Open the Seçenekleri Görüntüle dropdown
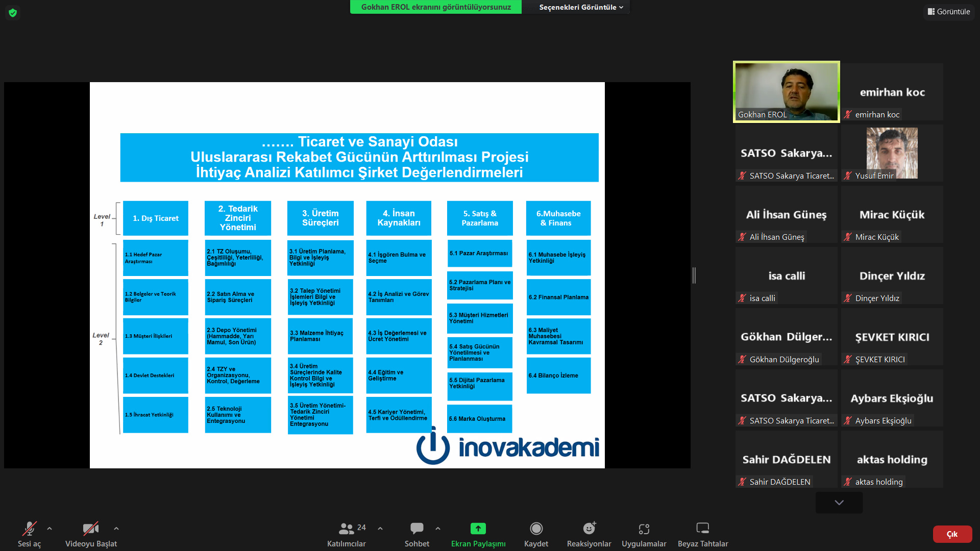Screen dimensions: 980x551 (581, 7)
